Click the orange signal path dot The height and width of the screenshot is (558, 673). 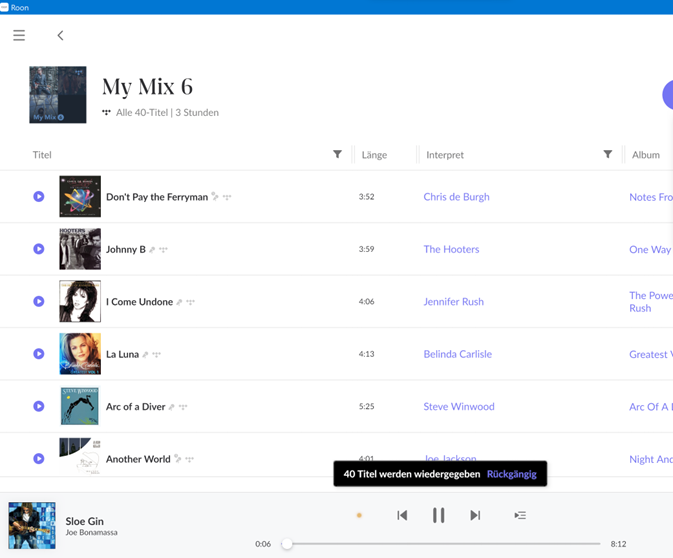pyautogui.click(x=359, y=515)
